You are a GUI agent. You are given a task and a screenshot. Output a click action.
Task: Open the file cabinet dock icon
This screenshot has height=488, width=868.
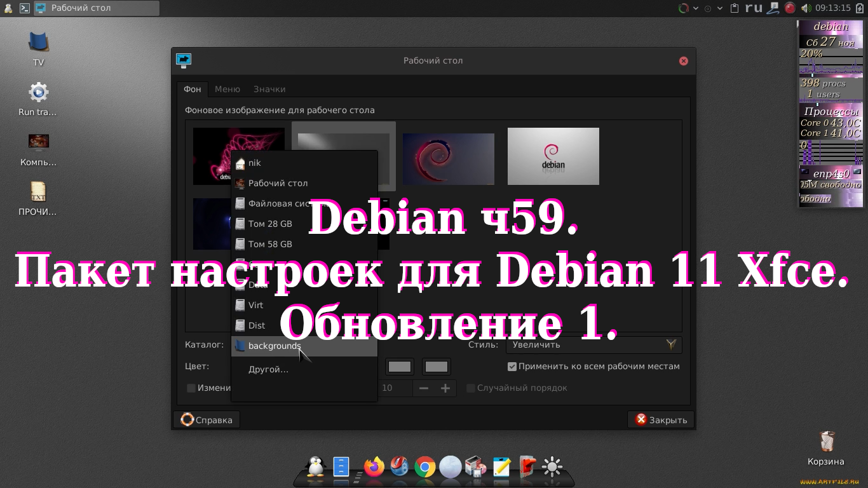click(341, 467)
